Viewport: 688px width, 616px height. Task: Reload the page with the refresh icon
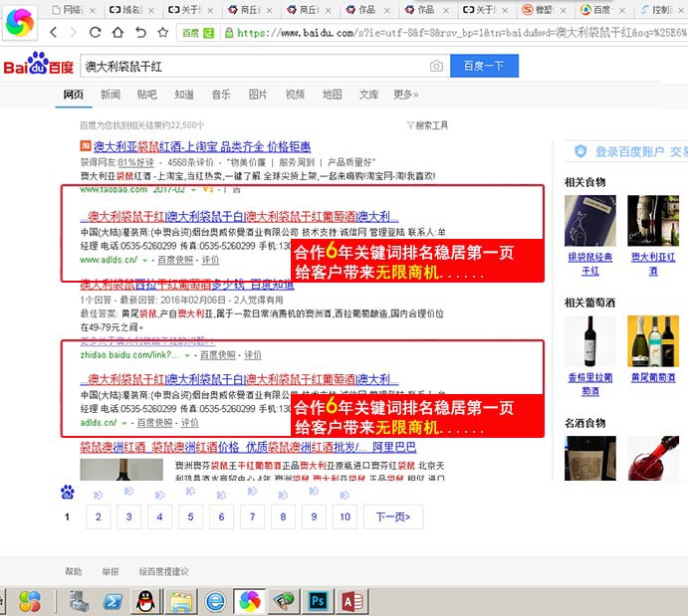click(x=95, y=32)
